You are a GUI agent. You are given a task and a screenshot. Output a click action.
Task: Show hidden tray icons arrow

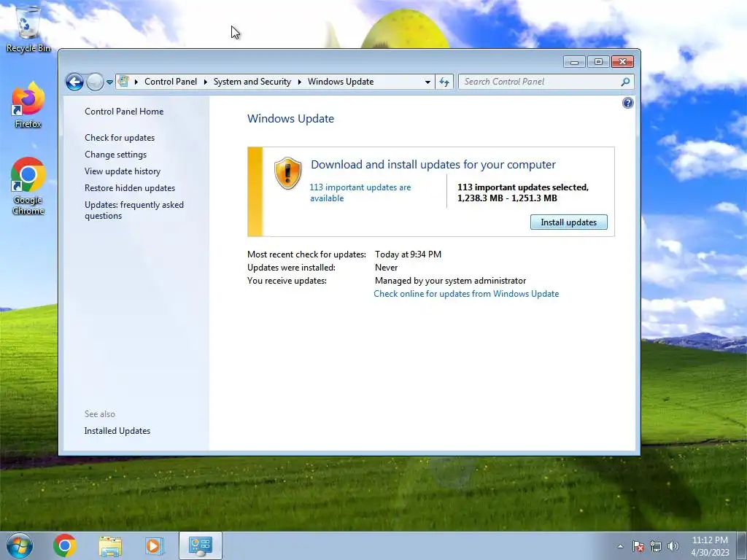pos(620,546)
